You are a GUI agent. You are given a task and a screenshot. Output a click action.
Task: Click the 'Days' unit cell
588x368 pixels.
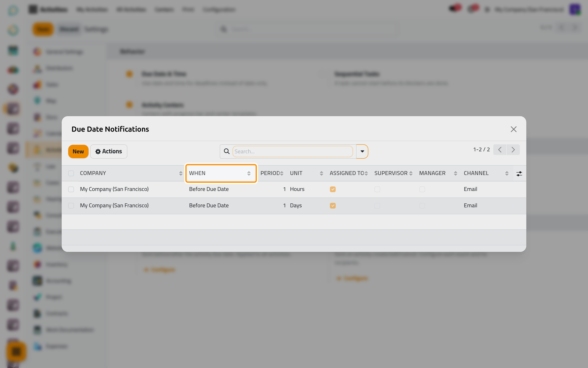click(296, 205)
